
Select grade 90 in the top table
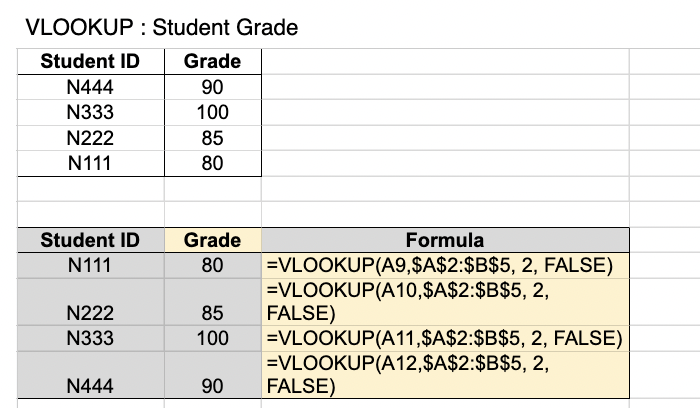[x=212, y=88]
